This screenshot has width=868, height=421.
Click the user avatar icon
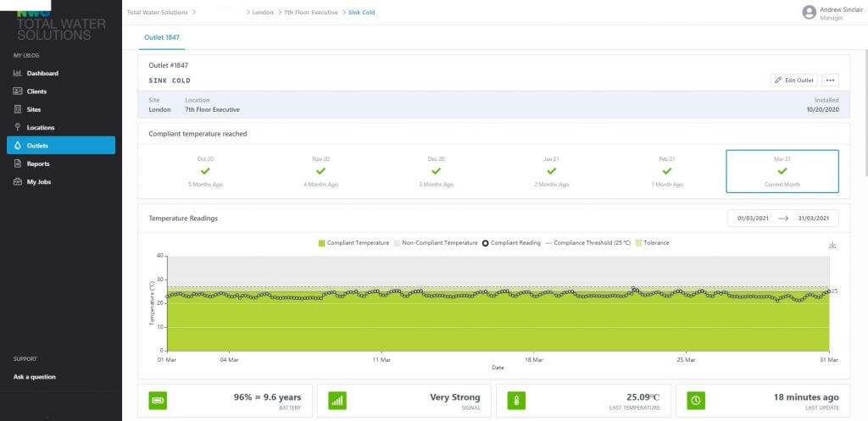(x=809, y=12)
